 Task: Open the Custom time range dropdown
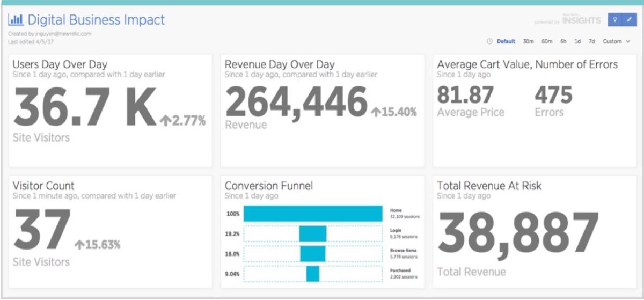616,41
